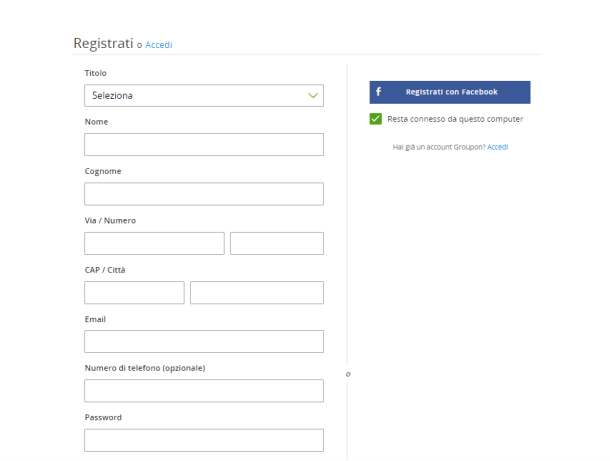Image resolution: width=610 pixels, height=461 pixels.
Task: Click the green chevron in Titolo dropdown
Action: click(313, 96)
